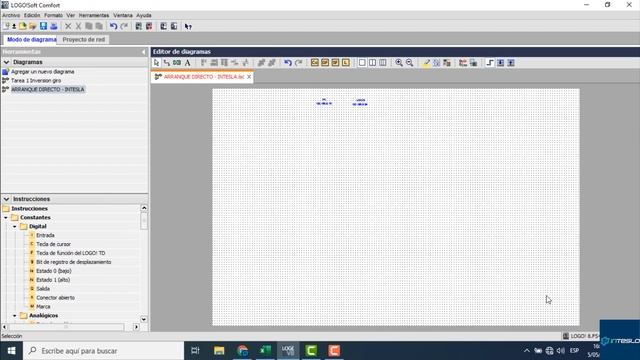The width and height of the screenshot is (640, 360).
Task: Choose two-window split layout icon
Action: (x=372, y=62)
